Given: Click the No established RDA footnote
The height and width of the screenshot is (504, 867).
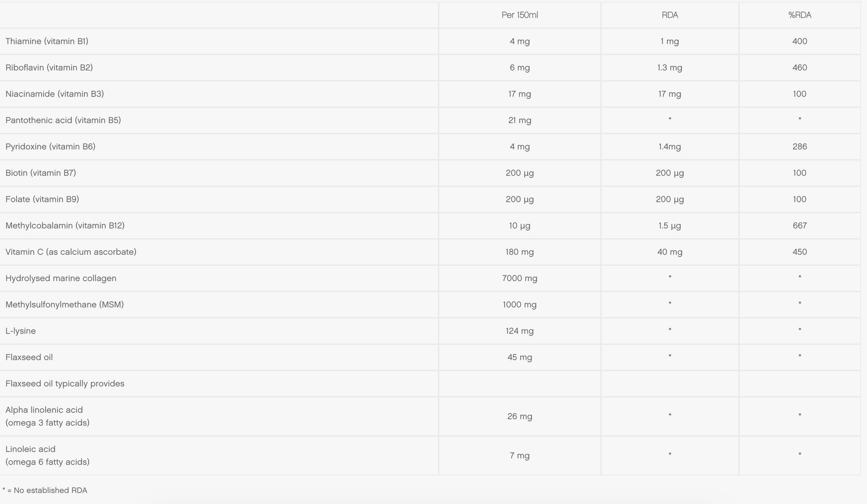Looking at the screenshot, I should [45, 490].
